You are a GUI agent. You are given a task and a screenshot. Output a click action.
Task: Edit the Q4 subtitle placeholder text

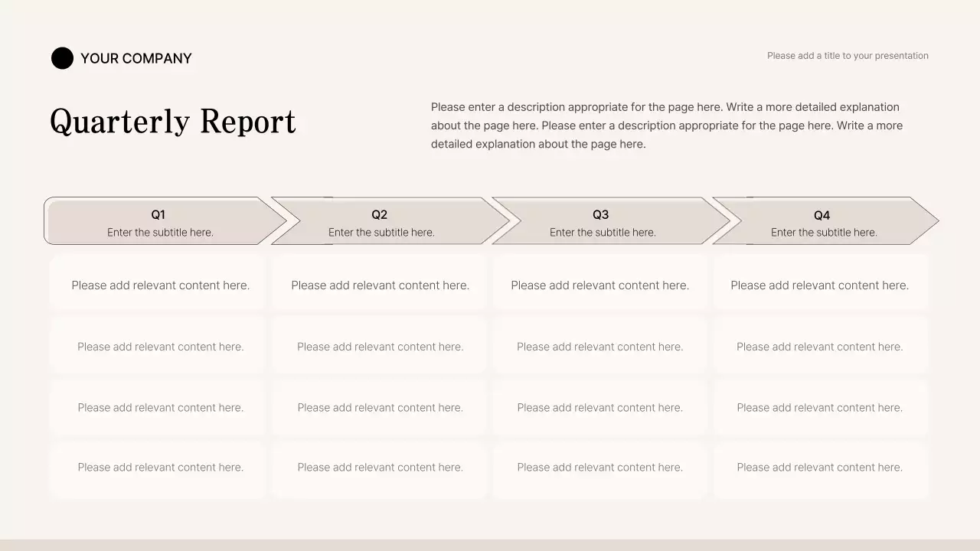tap(823, 232)
